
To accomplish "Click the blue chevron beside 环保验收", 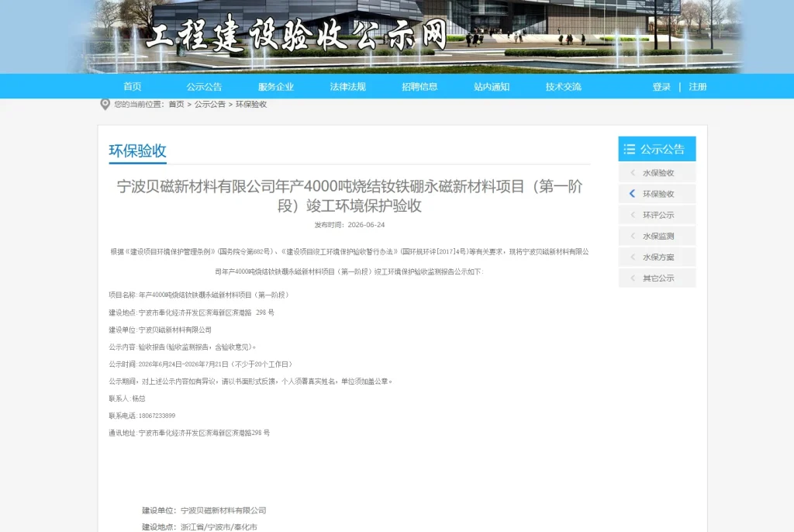I will point(632,194).
